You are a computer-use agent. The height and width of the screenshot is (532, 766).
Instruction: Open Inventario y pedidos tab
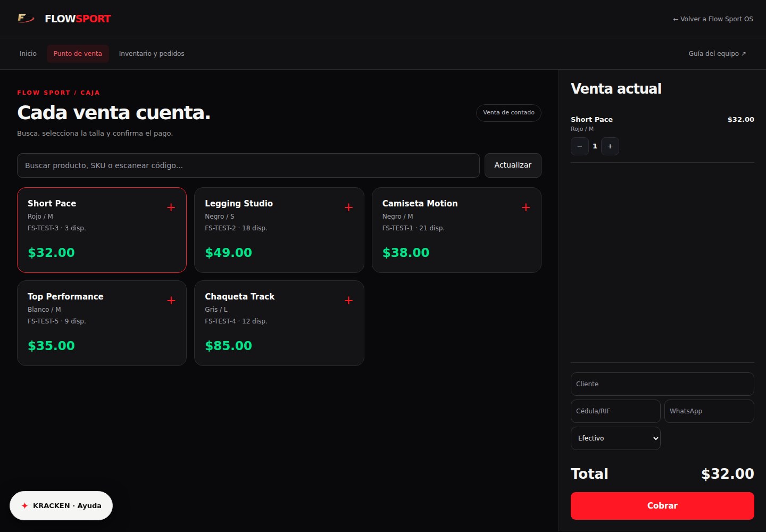(x=152, y=54)
